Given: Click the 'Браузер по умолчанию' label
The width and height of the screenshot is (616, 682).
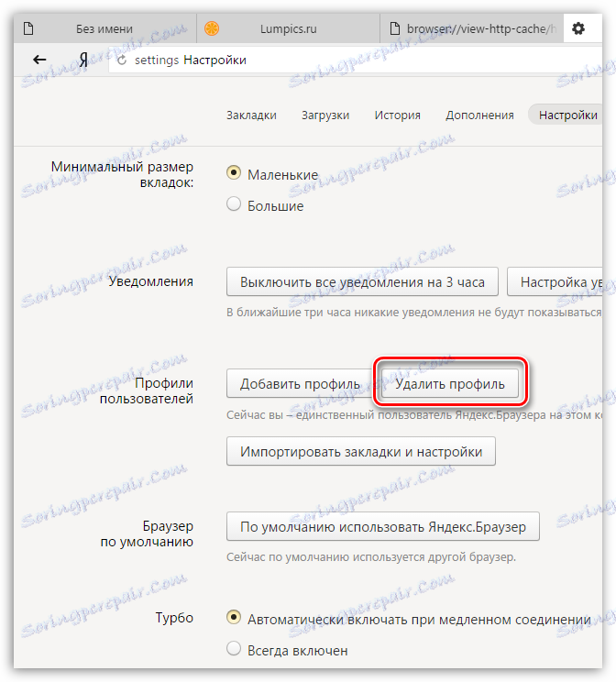Looking at the screenshot, I should [x=147, y=533].
